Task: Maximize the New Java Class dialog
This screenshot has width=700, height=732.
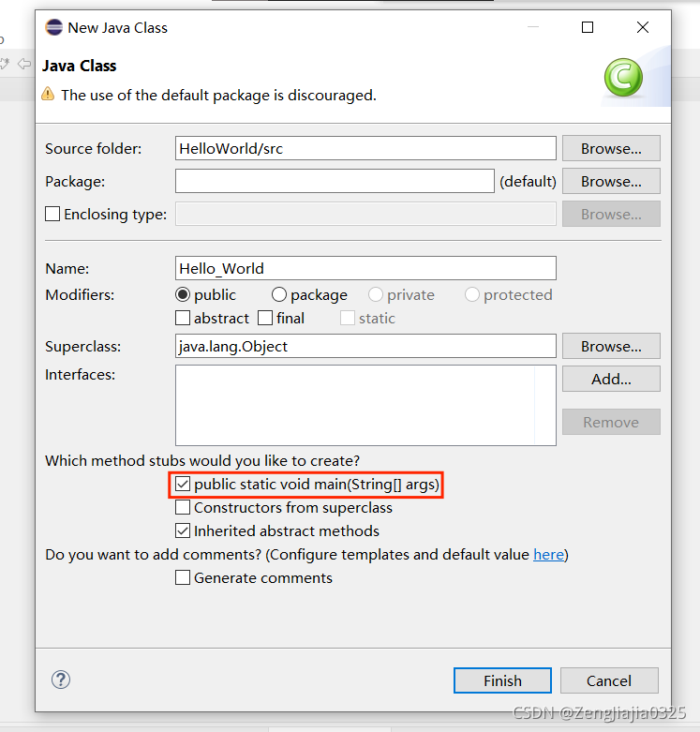Action: click(x=588, y=27)
